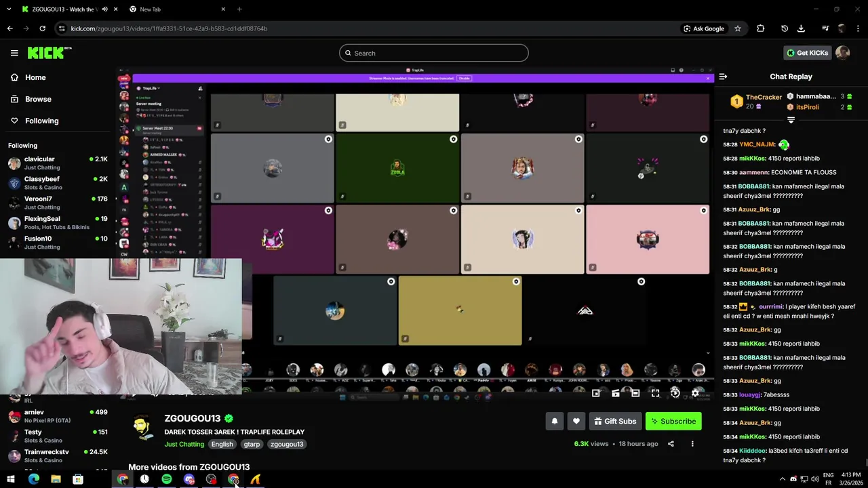Open Discord from taskbar
Image resolution: width=868 pixels, height=488 pixels.
click(189, 479)
